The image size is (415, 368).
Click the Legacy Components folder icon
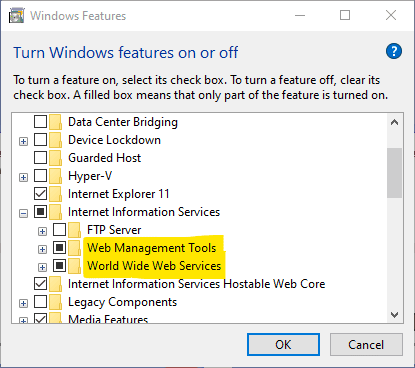[x=56, y=302]
